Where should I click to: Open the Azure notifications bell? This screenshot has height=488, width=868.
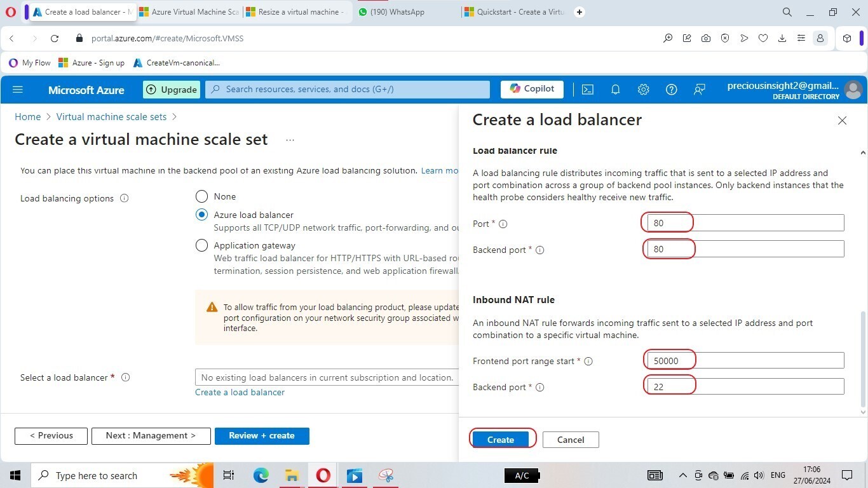pos(615,90)
